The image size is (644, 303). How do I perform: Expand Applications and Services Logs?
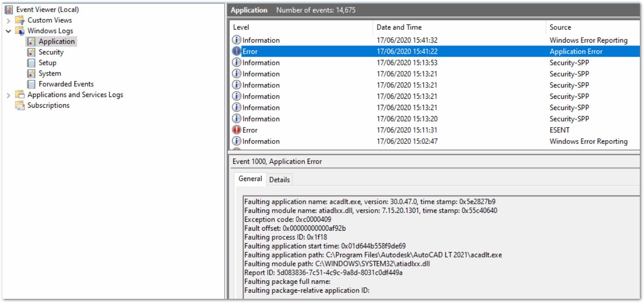pos(9,94)
